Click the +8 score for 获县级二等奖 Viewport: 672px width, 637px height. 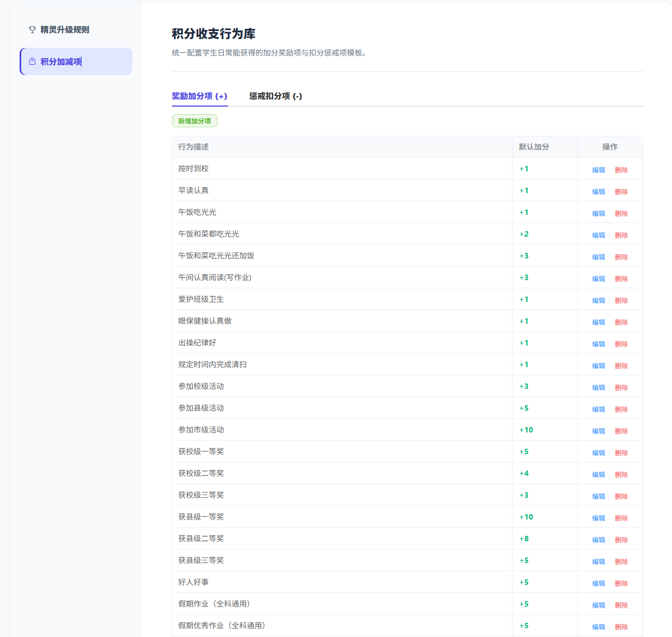click(524, 539)
